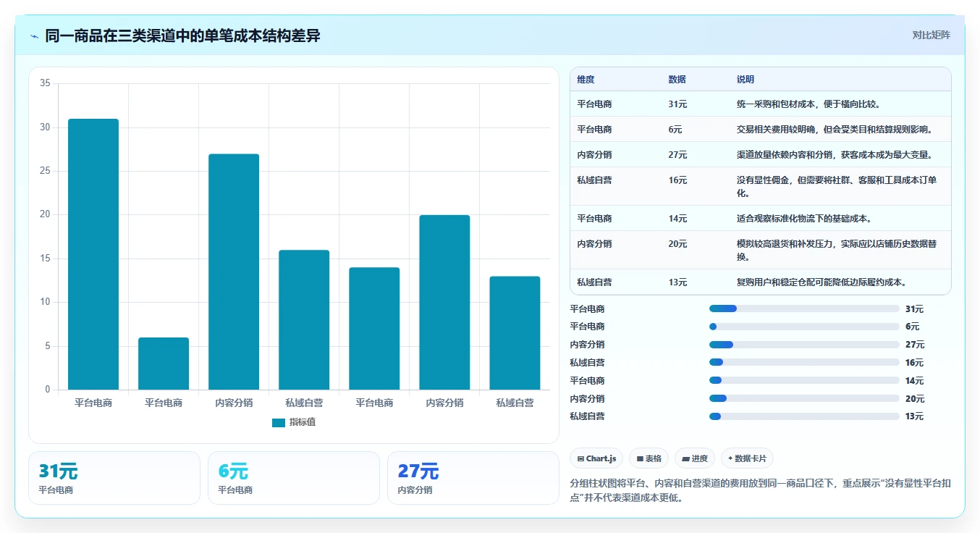The width and height of the screenshot is (980, 533).
Task: Click the 内容分销 cell in the table's 20元 row
Action: 594,244
